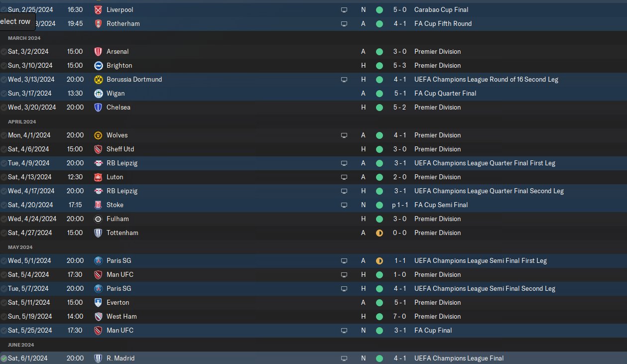Click the Borussia Dortmund club badge
Viewport: 627px width, 364px height.
98,79
